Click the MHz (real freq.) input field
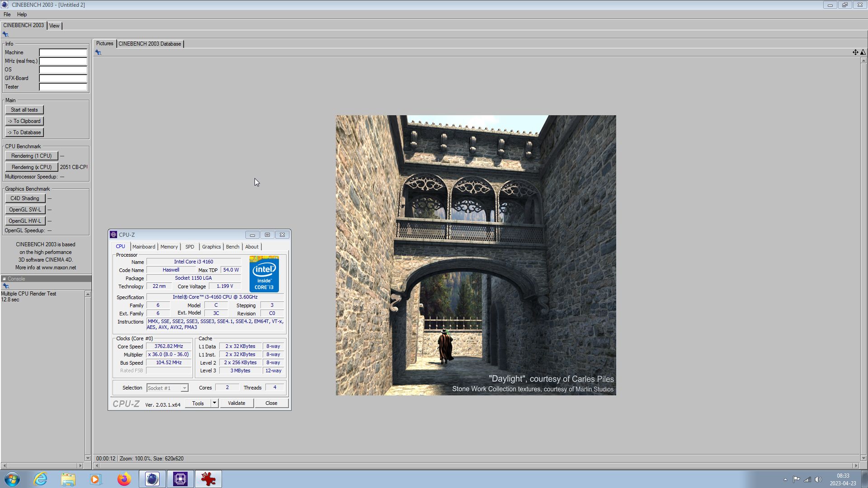 tap(63, 61)
